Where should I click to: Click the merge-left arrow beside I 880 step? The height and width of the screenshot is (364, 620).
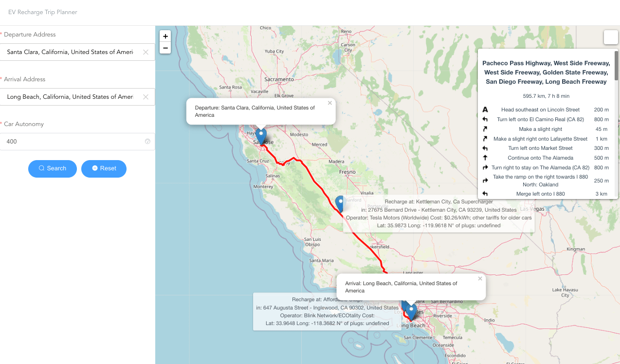[x=484, y=193]
